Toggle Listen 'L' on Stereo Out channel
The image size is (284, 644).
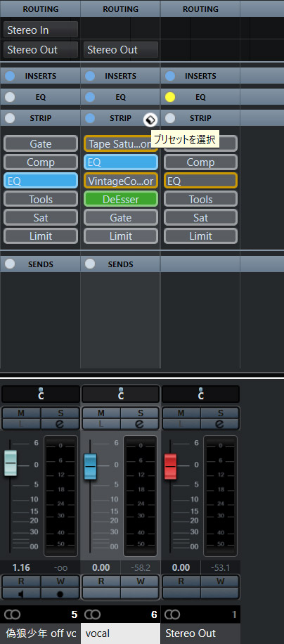(x=181, y=424)
